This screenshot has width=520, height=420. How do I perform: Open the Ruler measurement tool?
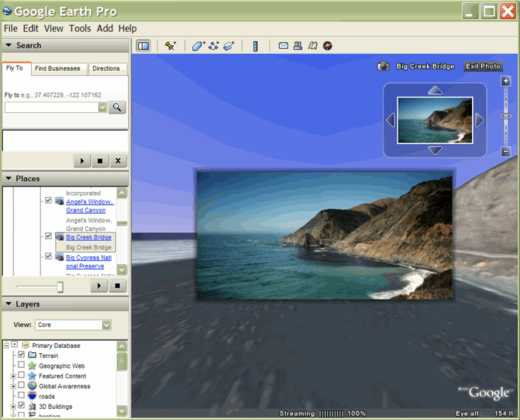(x=256, y=46)
